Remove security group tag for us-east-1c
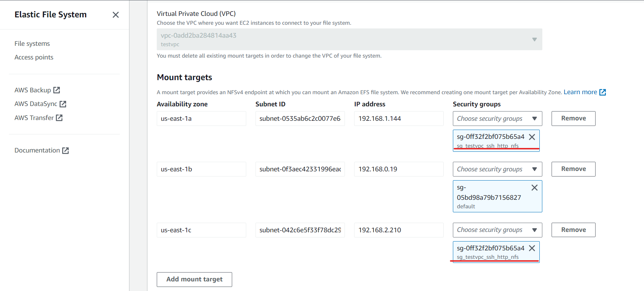Screen dimensions: 644x291 point(532,248)
